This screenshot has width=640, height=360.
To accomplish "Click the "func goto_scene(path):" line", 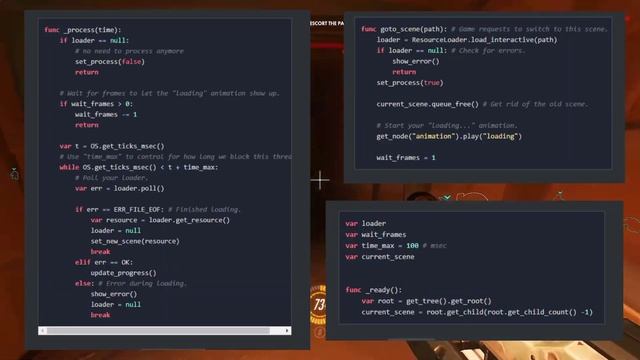I will coord(484,29).
